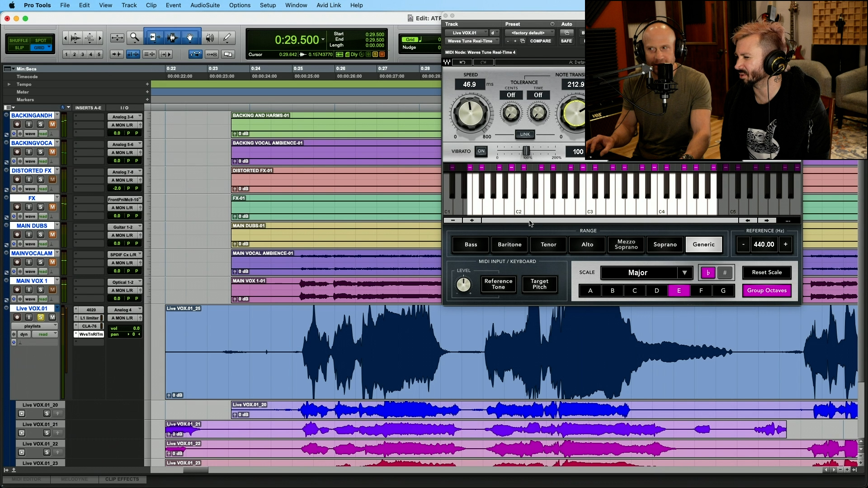Click the Reference Tone button
868x488 pixels.
click(498, 284)
